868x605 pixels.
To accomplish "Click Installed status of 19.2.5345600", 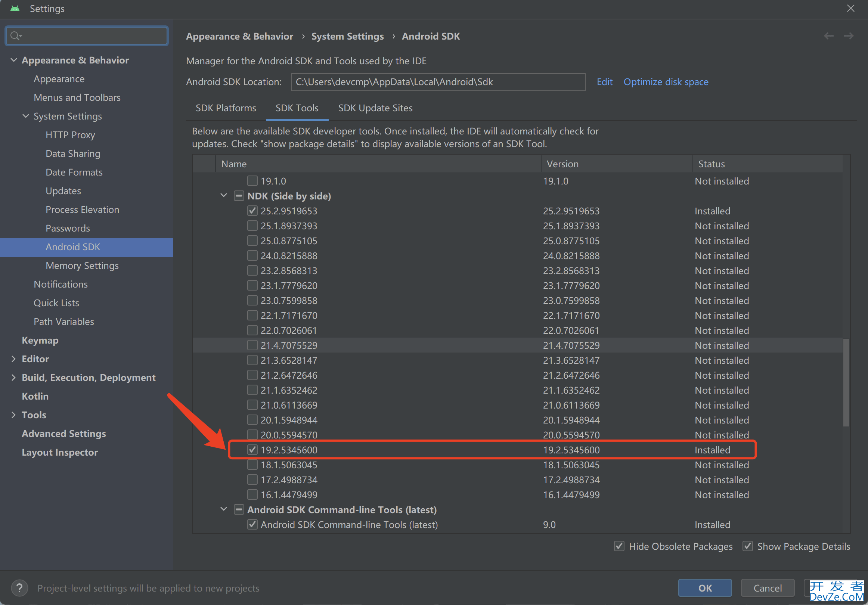I will click(x=712, y=450).
